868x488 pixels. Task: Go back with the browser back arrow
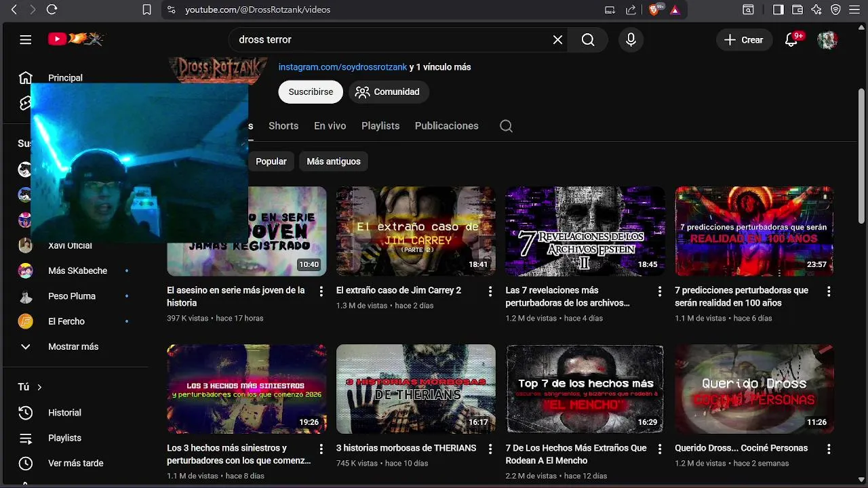pos(14,9)
